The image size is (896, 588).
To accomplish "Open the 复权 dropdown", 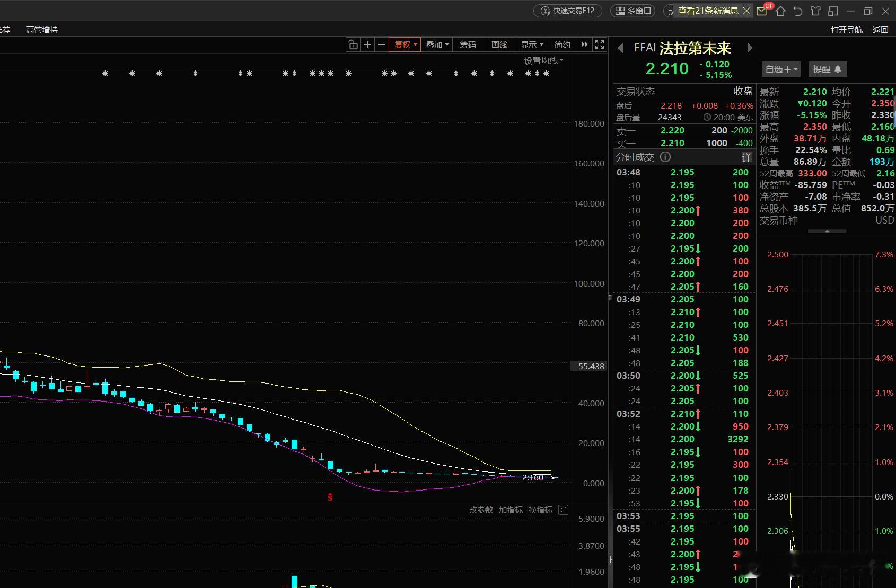I will coord(405,45).
